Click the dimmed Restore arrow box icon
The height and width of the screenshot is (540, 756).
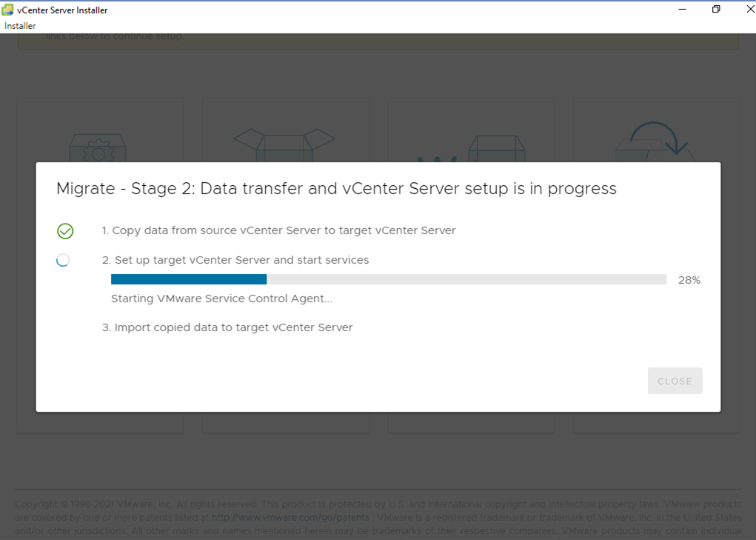[x=656, y=141]
